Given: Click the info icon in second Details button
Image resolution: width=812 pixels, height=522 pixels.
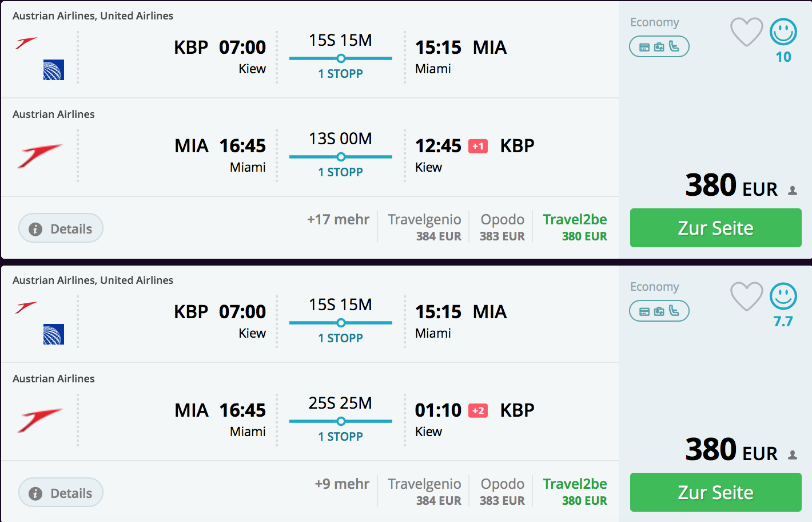Looking at the screenshot, I should pos(35,494).
